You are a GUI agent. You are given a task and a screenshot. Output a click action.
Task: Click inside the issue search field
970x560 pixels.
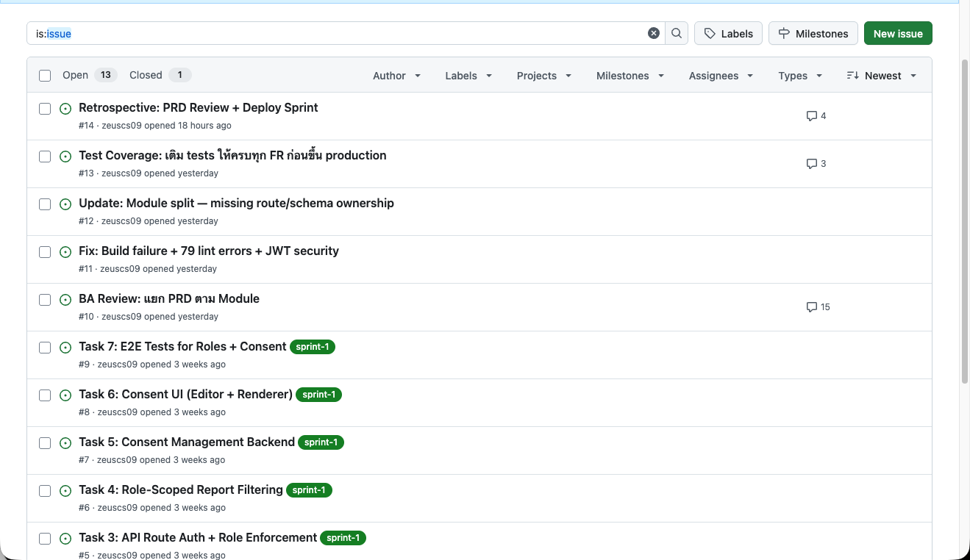pos(294,33)
